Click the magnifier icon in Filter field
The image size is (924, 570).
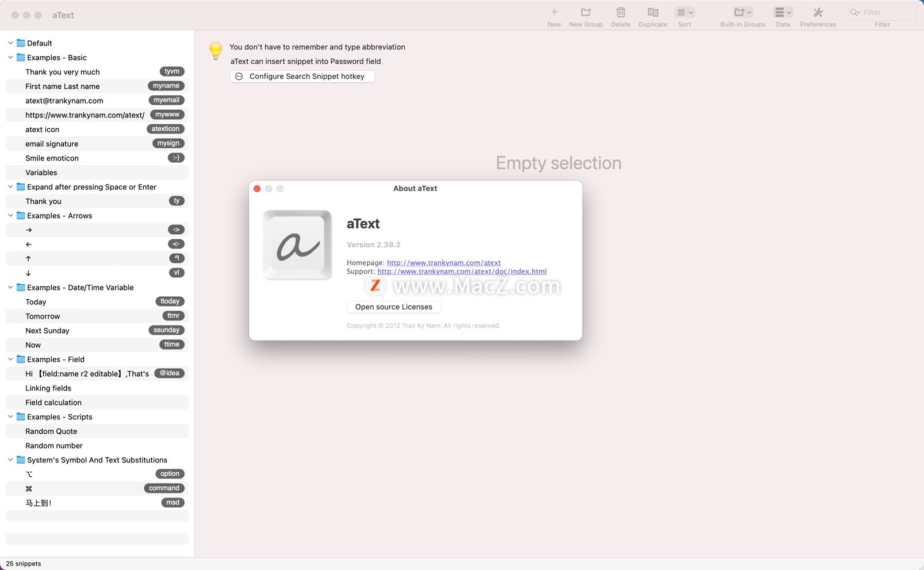(855, 12)
